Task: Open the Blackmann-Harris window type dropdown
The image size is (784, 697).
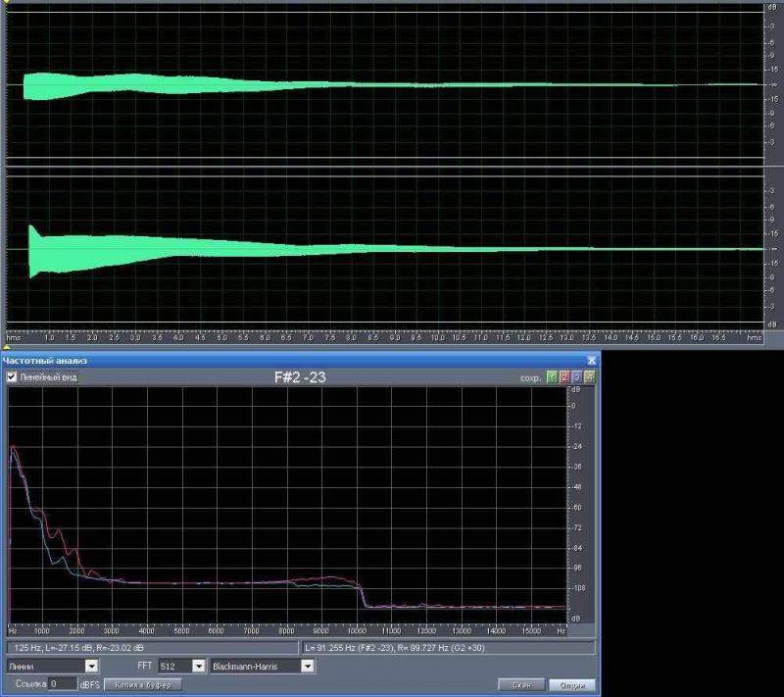Action: click(262, 666)
